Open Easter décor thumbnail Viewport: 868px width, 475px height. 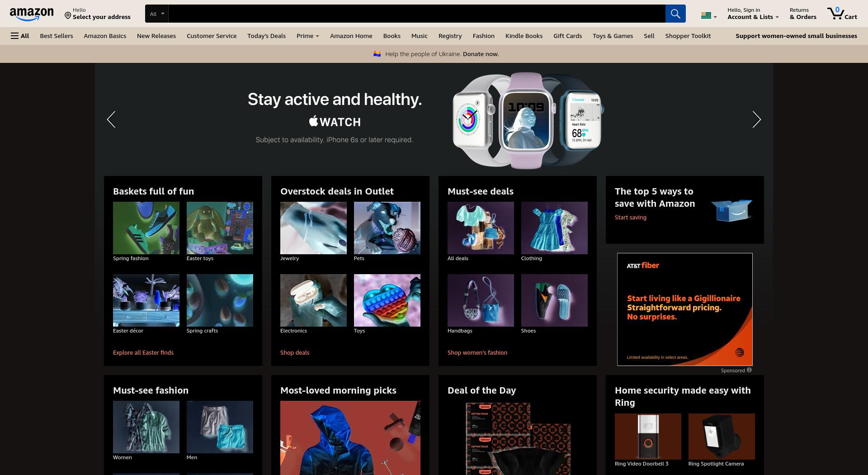point(146,300)
